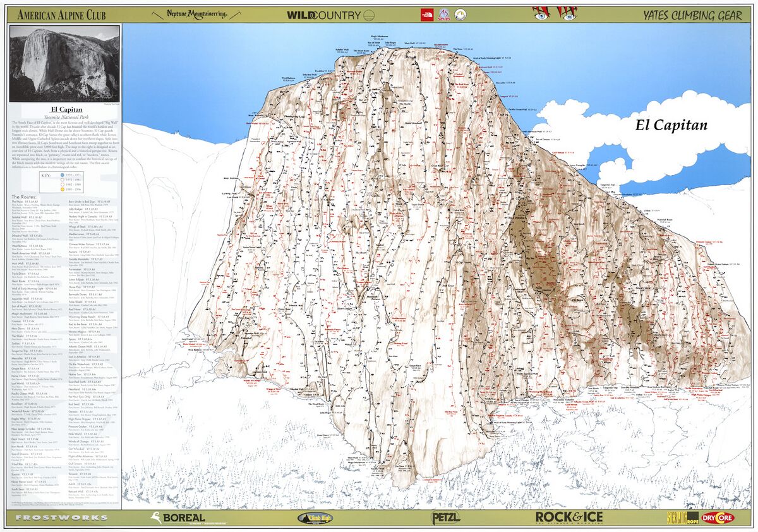Click the American Alpine Club banner text
Image resolution: width=758 pixels, height=532 pixels.
tap(61, 15)
